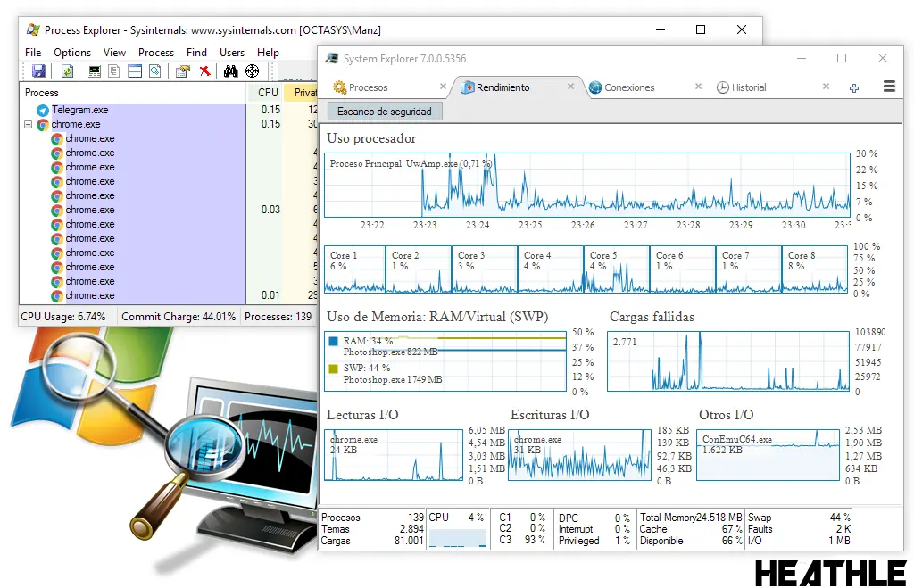914x588 pixels.
Task: Click the Core 5 usage graph
Action: point(616,269)
